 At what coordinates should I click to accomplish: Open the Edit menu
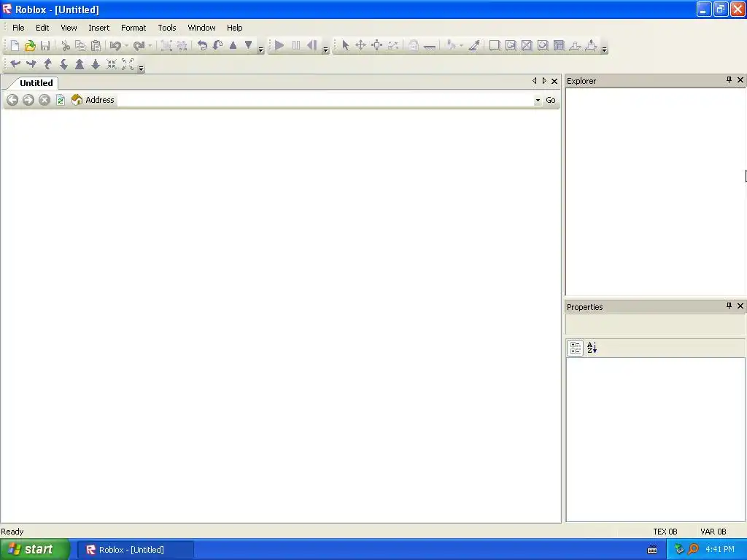coord(42,28)
